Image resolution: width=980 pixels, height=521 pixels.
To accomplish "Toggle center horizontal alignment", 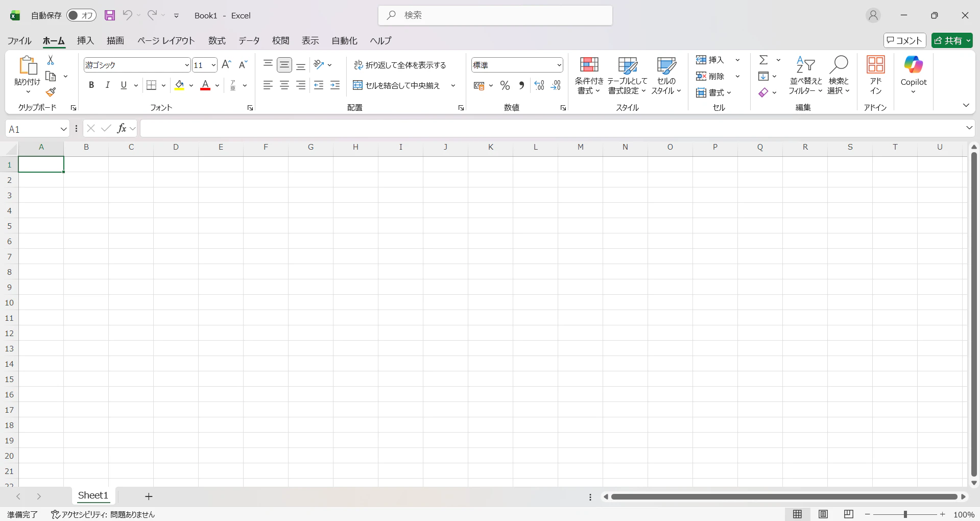I will point(284,85).
